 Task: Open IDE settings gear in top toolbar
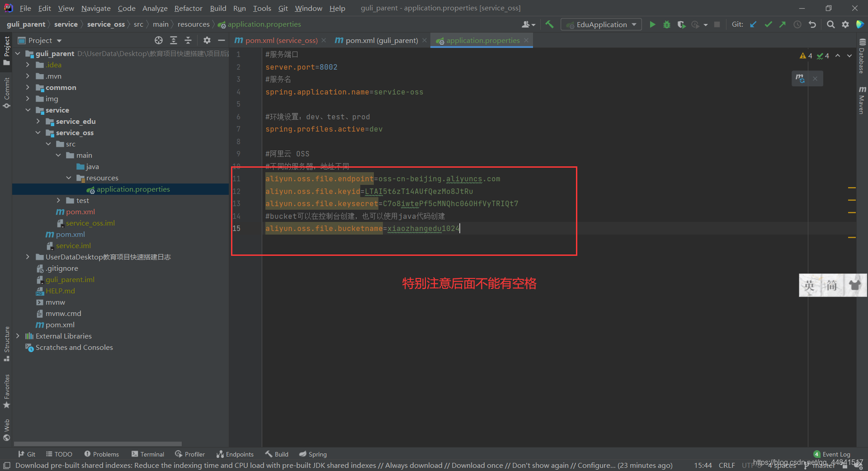click(x=845, y=24)
